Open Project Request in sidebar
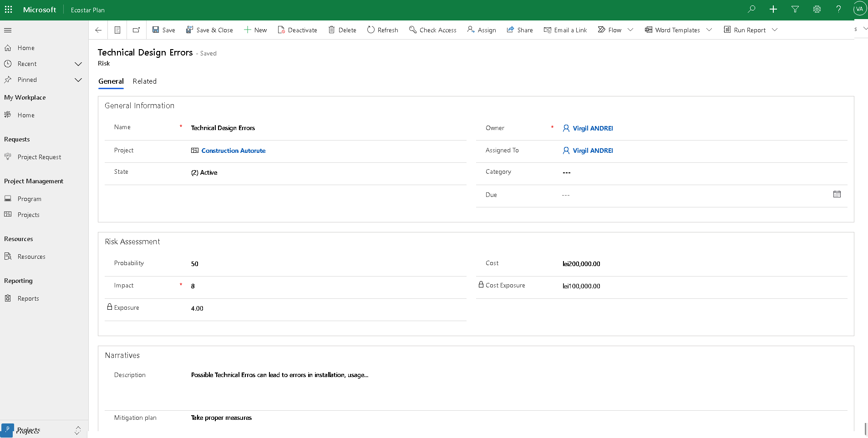Image resolution: width=868 pixels, height=438 pixels. 39,157
